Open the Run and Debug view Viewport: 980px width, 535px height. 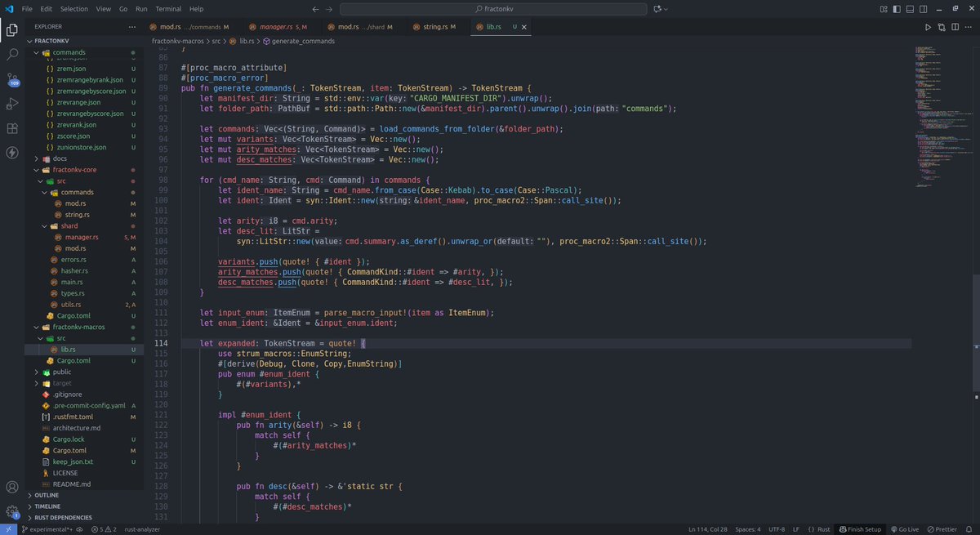[x=12, y=104]
